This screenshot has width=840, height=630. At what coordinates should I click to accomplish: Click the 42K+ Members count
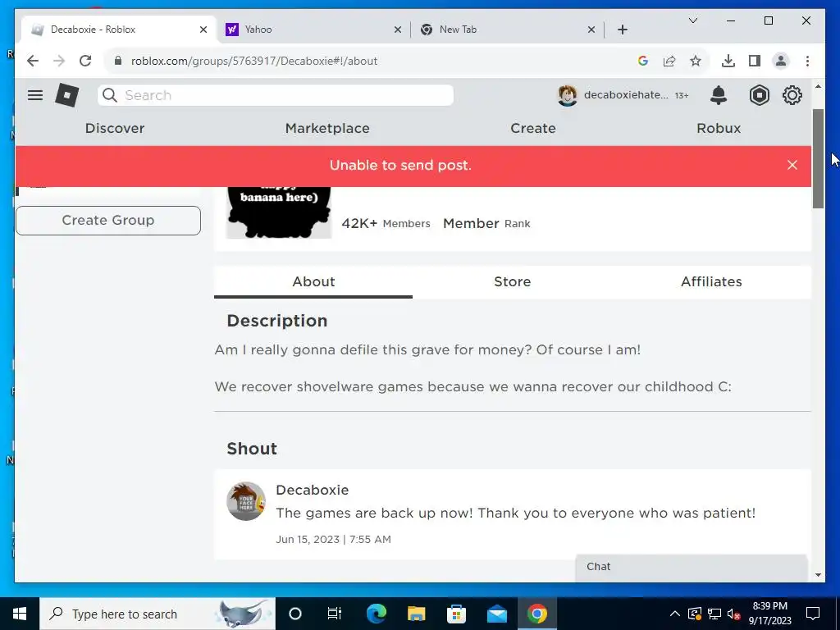(386, 223)
